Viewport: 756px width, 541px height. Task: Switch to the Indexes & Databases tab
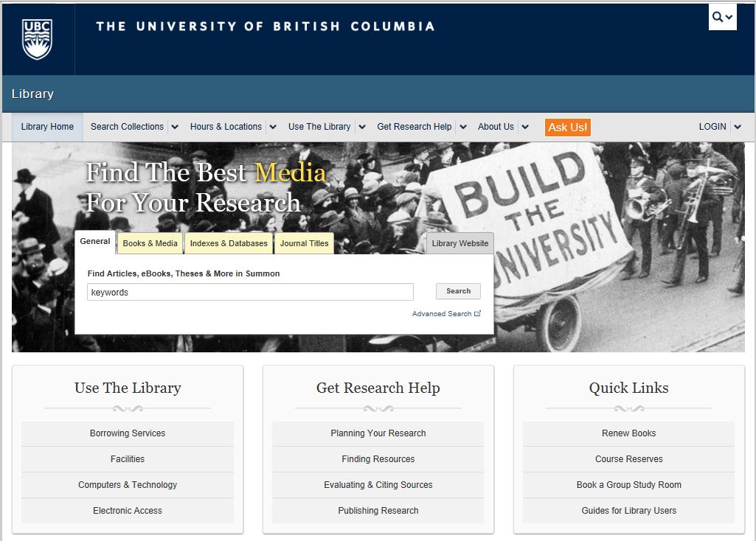(x=229, y=243)
